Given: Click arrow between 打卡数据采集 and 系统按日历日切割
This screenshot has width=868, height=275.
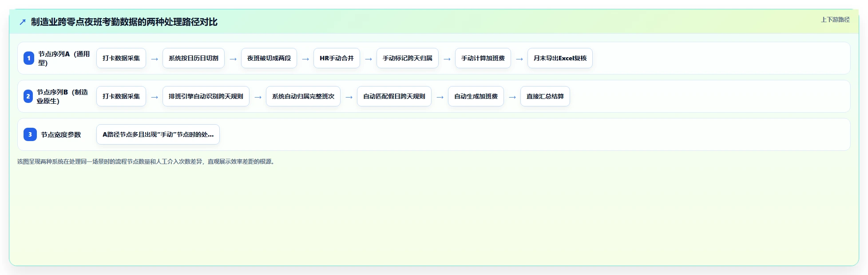Looking at the screenshot, I should pyautogui.click(x=155, y=59).
